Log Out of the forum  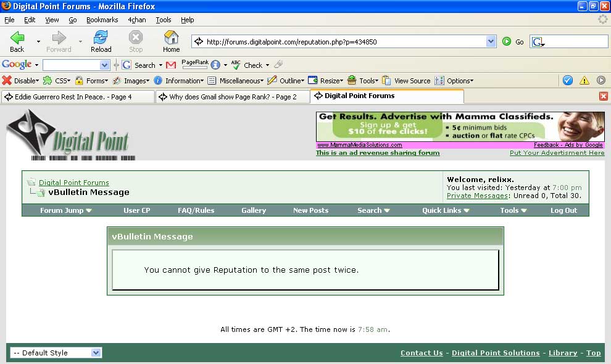pyautogui.click(x=563, y=210)
